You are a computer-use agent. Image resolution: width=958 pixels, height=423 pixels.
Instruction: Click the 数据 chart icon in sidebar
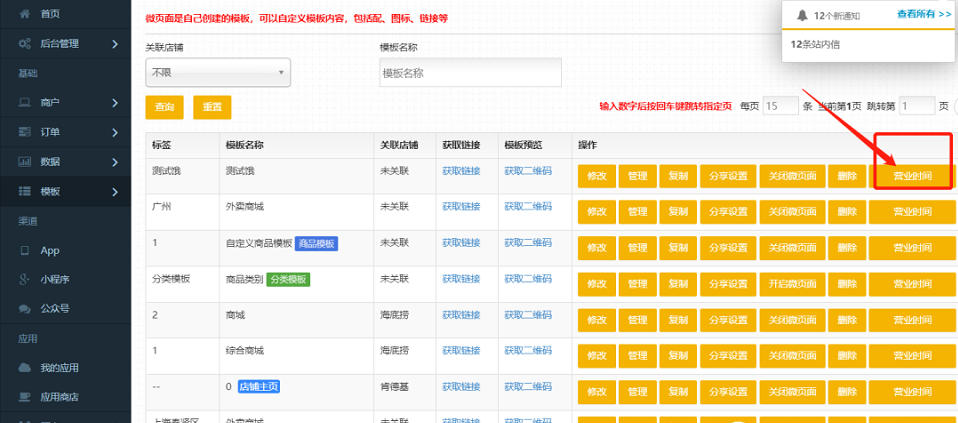(x=24, y=161)
